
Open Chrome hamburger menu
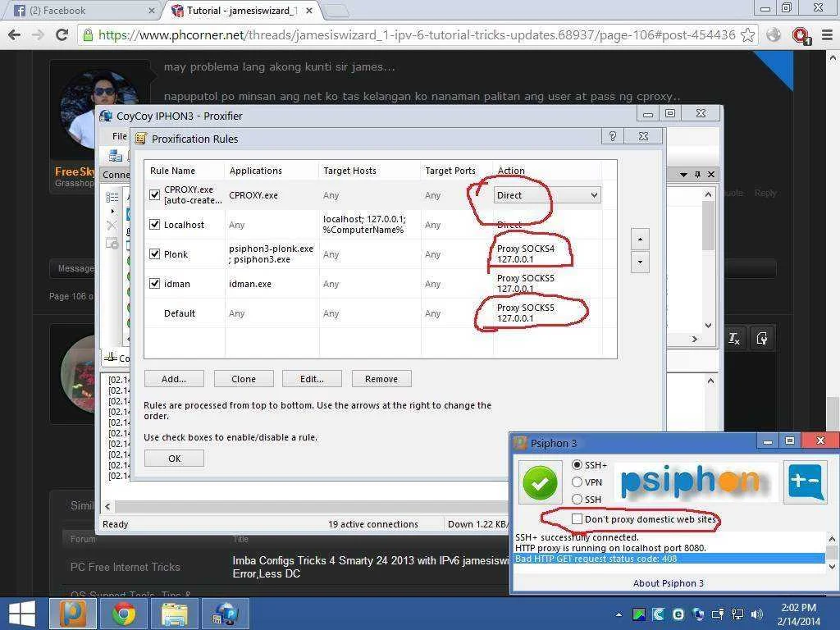827,35
